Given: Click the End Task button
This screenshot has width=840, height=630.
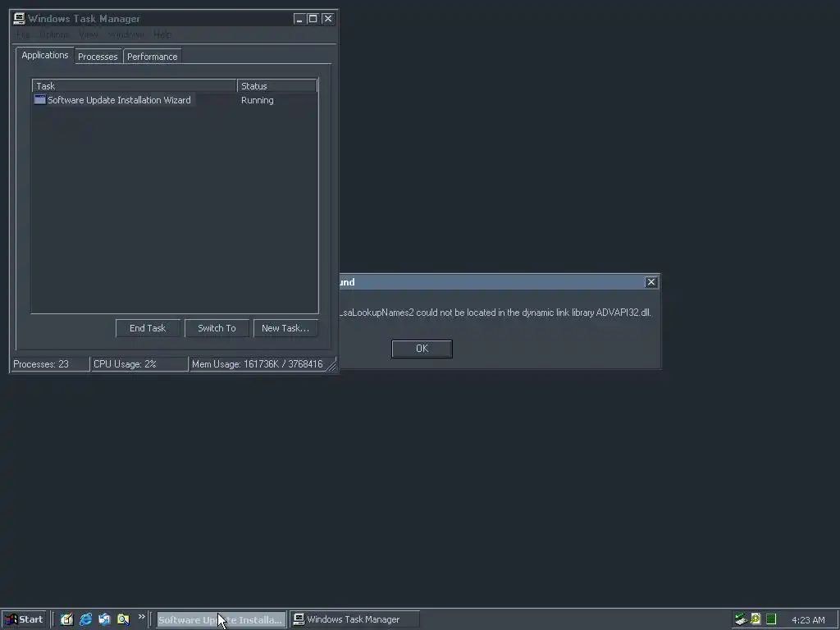Looking at the screenshot, I should (148, 328).
